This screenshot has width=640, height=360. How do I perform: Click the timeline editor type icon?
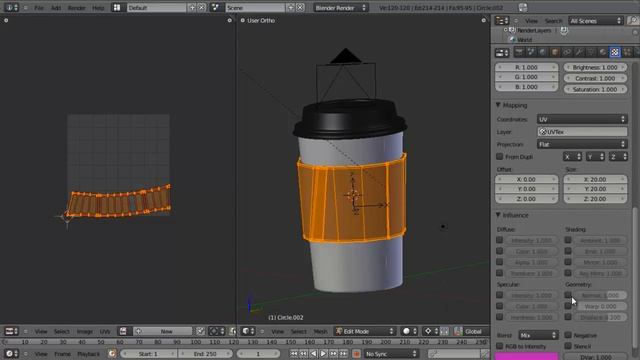[x=11, y=353]
